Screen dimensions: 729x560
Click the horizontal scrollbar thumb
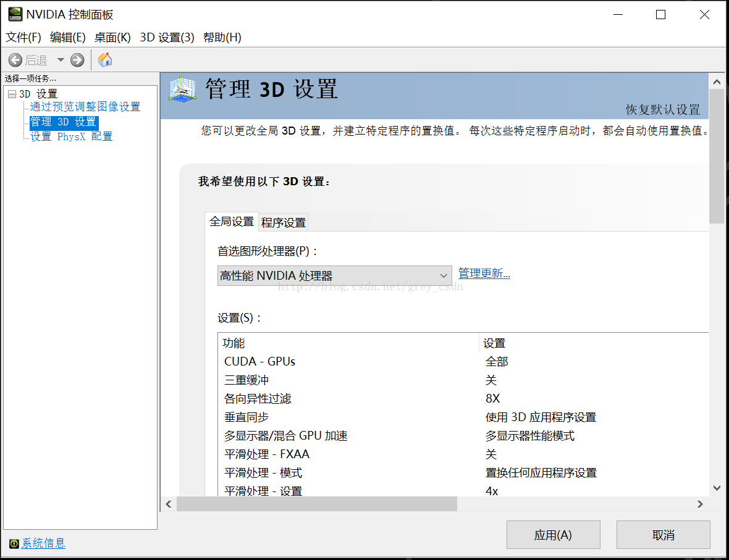(316, 504)
